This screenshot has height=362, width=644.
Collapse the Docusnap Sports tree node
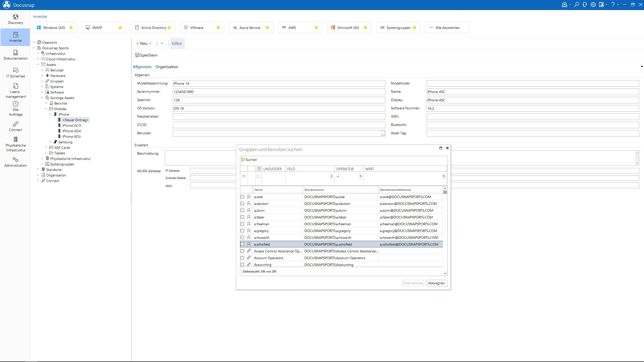[x=34, y=48]
